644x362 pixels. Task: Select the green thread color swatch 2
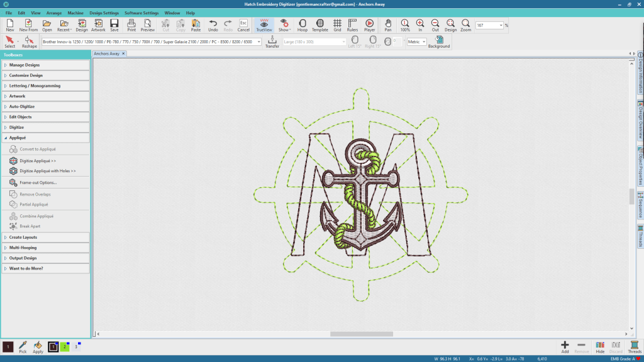pos(64,347)
